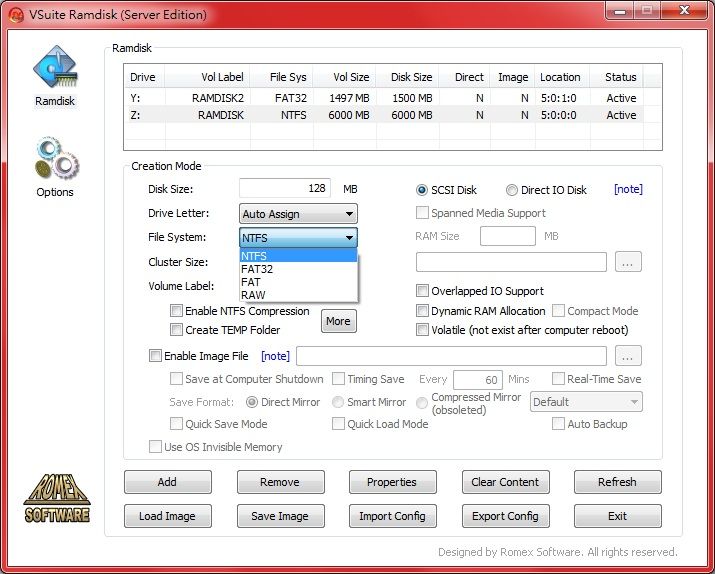
Task: Select the Direct IO Disk radio button
Action: [x=512, y=190]
